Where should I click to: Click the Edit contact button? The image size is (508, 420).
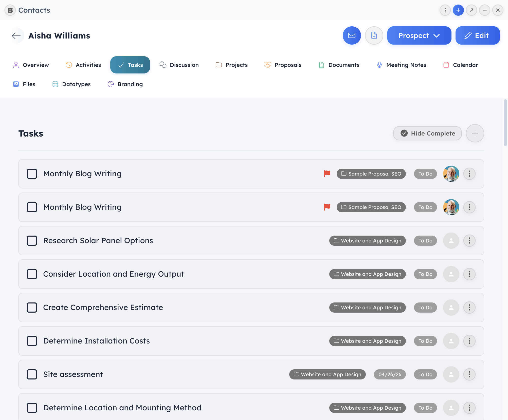click(477, 35)
